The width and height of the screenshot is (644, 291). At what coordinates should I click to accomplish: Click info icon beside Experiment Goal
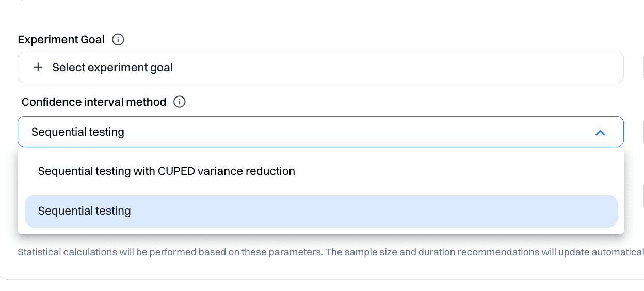(118, 40)
